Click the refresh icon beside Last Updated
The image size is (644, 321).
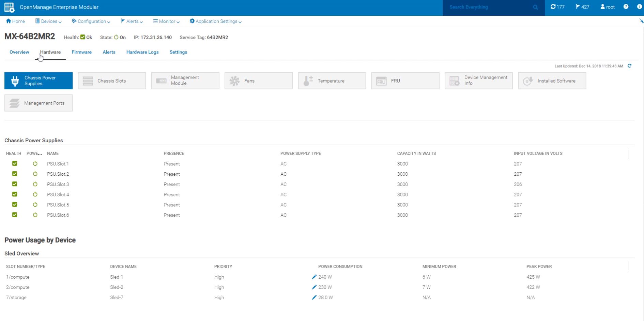pos(629,66)
